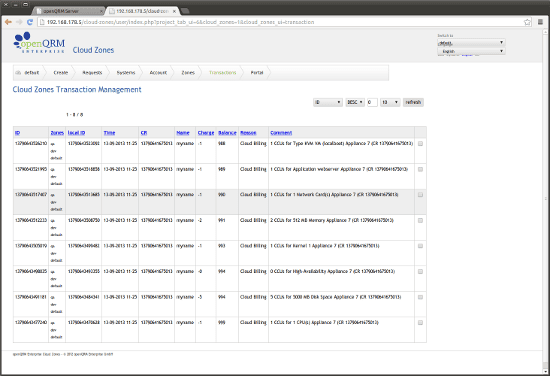Sort by the CR column header
This screenshot has height=376, width=550.
pos(144,133)
